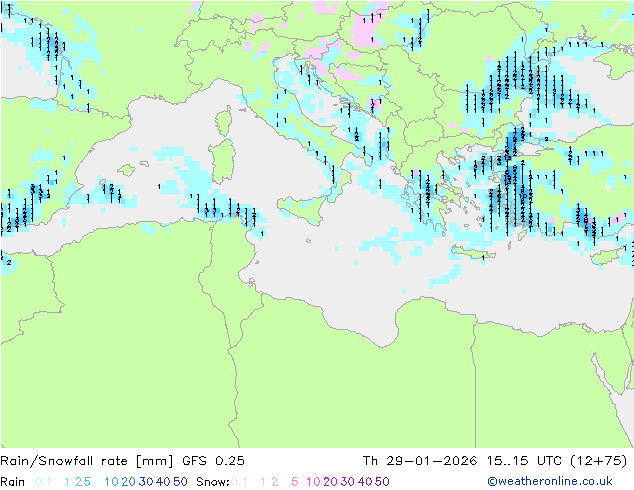
Task: Click the 'GFS 0.25' model label
Action: (213, 461)
